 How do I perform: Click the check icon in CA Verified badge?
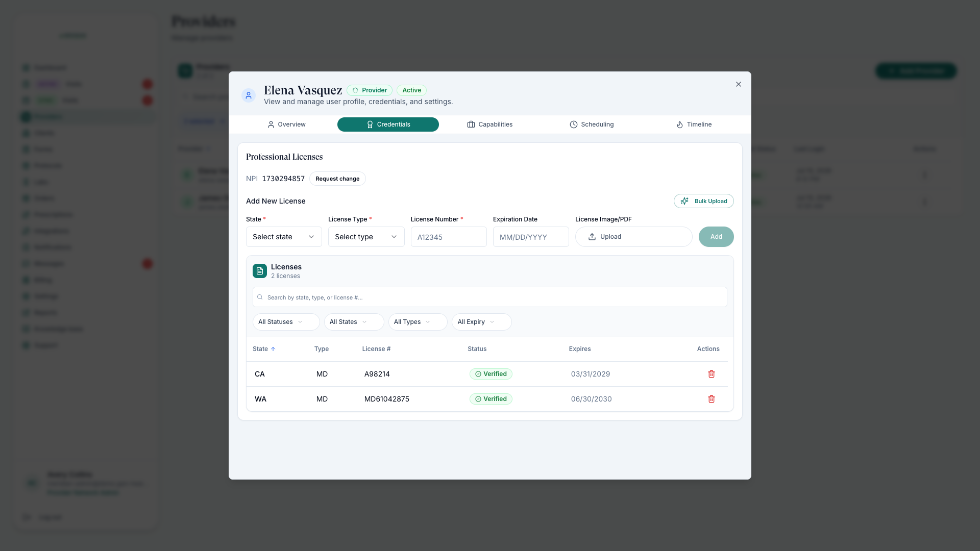pos(478,374)
